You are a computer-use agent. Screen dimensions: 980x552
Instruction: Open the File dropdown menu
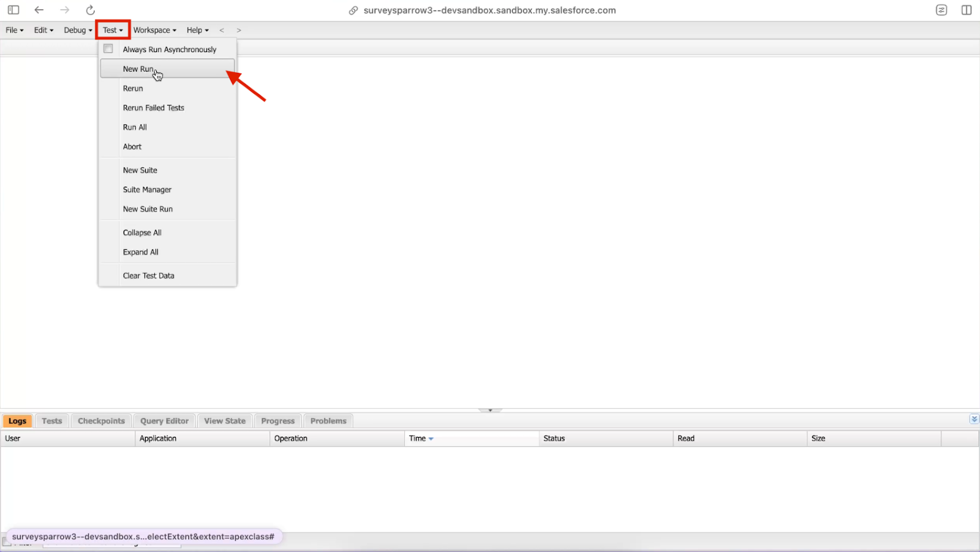(15, 30)
